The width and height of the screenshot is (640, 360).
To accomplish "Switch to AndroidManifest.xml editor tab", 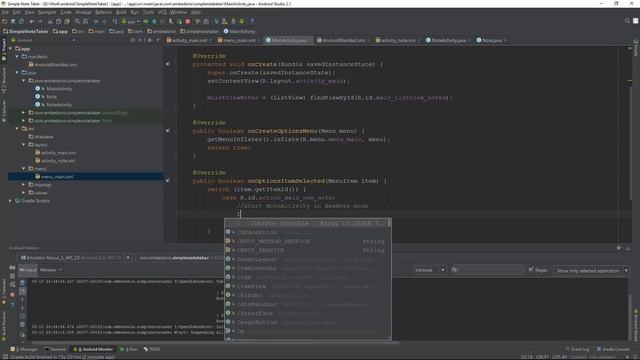I will (x=343, y=40).
